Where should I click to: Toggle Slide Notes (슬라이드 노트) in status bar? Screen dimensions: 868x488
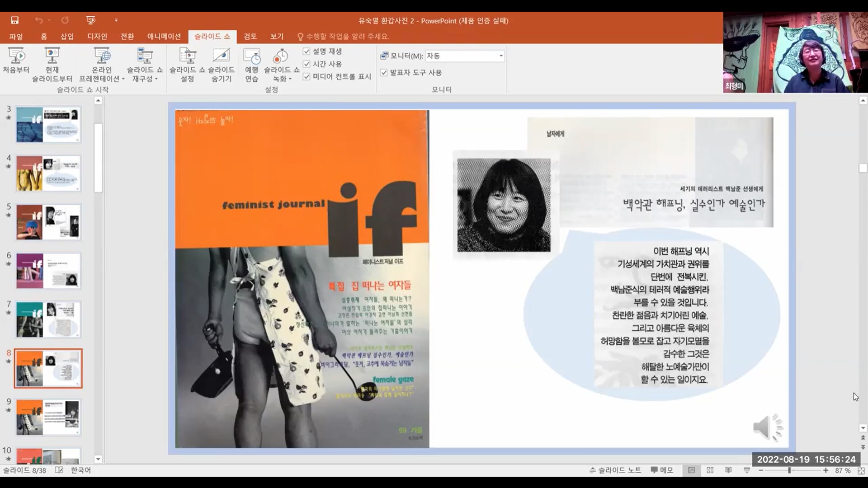tap(615, 470)
